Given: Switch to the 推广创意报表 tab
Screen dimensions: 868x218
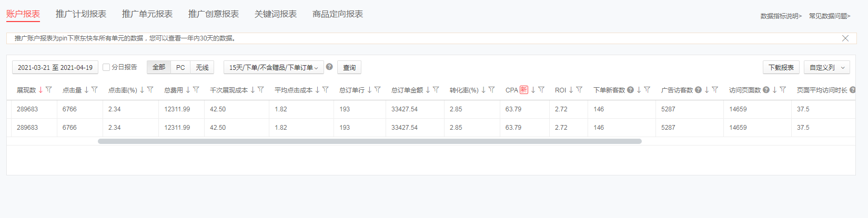Looking at the screenshot, I should pos(214,14).
